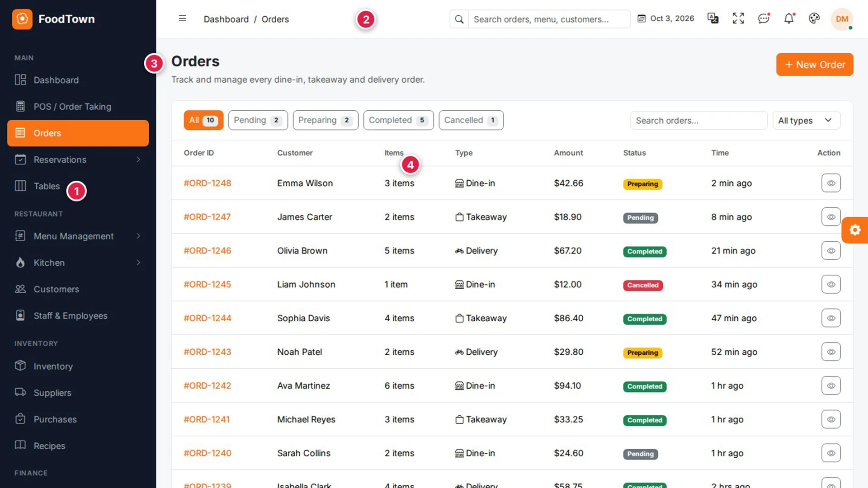868x488 pixels.
Task: View details of order #ORD-1240
Action: [831, 453]
